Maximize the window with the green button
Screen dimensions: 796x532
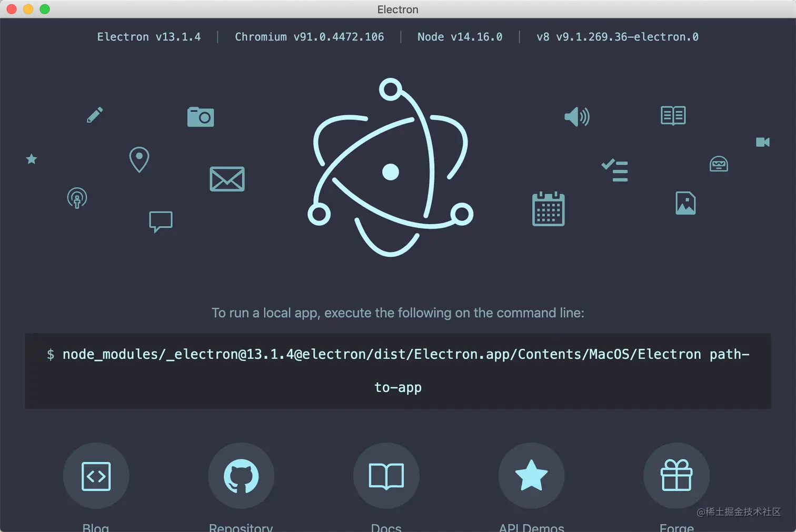tap(45, 9)
